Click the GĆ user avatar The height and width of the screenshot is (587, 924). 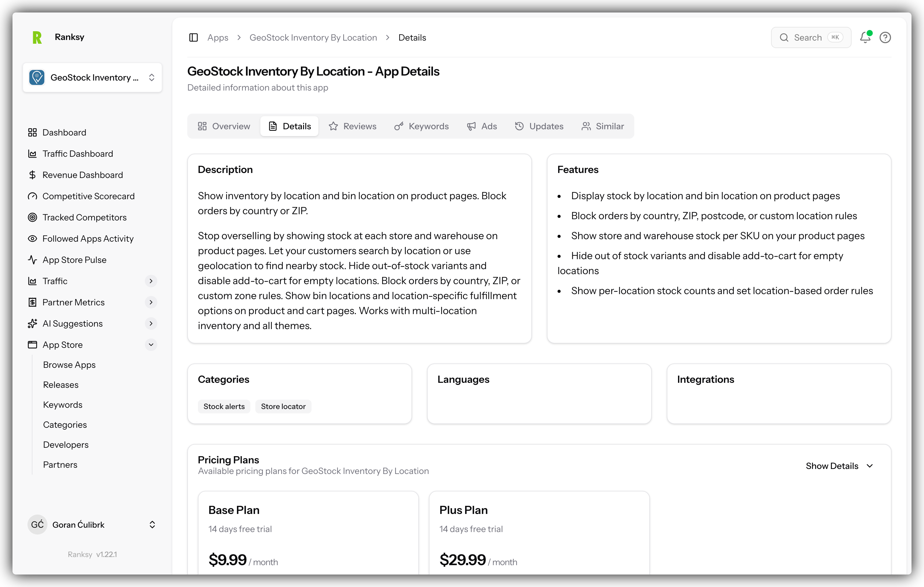click(x=37, y=525)
